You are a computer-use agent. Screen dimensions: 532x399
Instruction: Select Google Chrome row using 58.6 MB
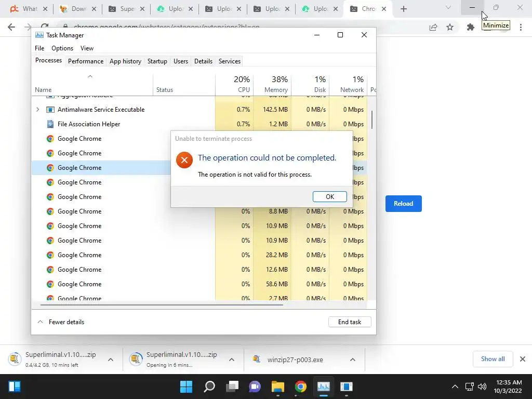click(199, 284)
